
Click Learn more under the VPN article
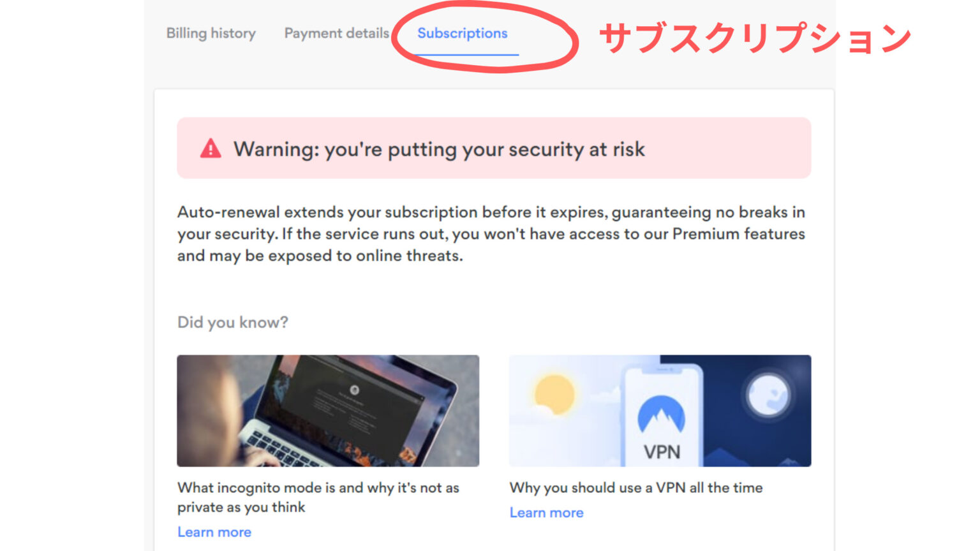(x=547, y=513)
